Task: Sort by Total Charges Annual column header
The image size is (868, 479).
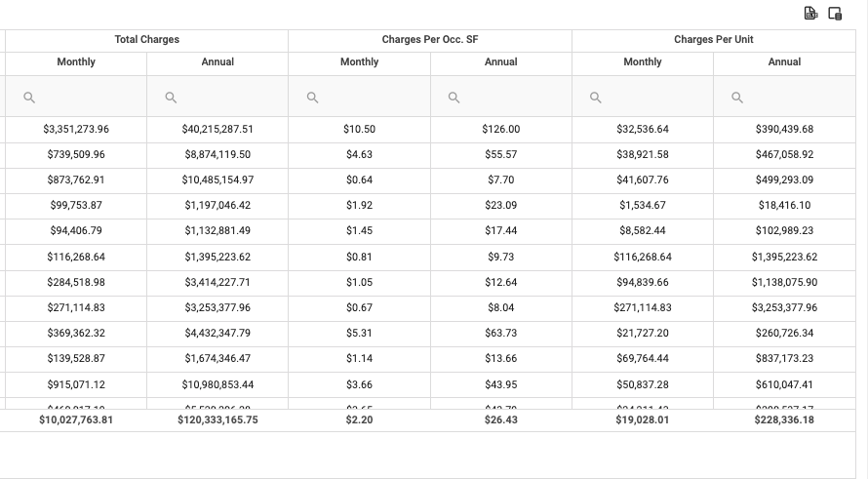Action: (217, 62)
